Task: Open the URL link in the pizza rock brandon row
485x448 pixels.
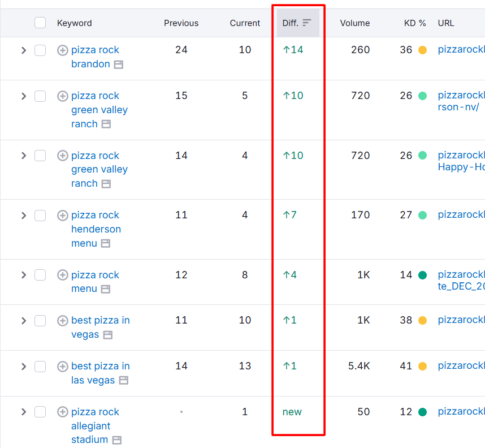Action: tap(461, 50)
